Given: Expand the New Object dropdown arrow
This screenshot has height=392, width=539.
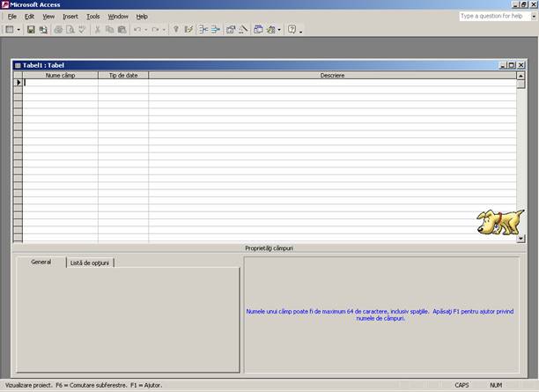Looking at the screenshot, I should (x=279, y=30).
